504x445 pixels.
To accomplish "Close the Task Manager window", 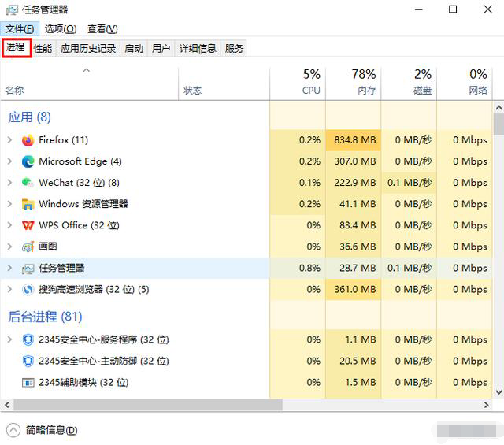I will [488, 9].
